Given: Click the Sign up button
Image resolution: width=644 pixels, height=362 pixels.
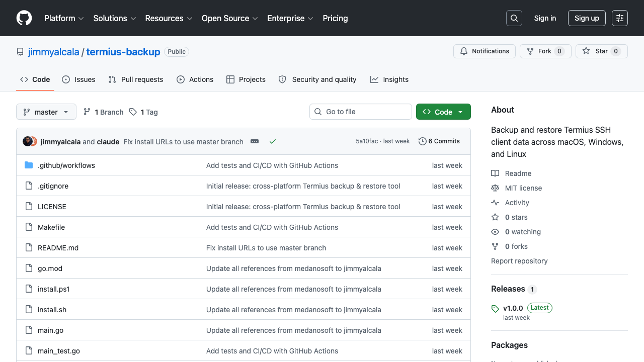Looking at the screenshot, I should point(587,18).
